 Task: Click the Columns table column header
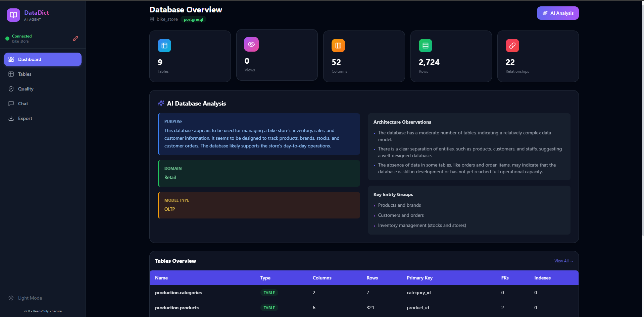[x=322, y=278]
